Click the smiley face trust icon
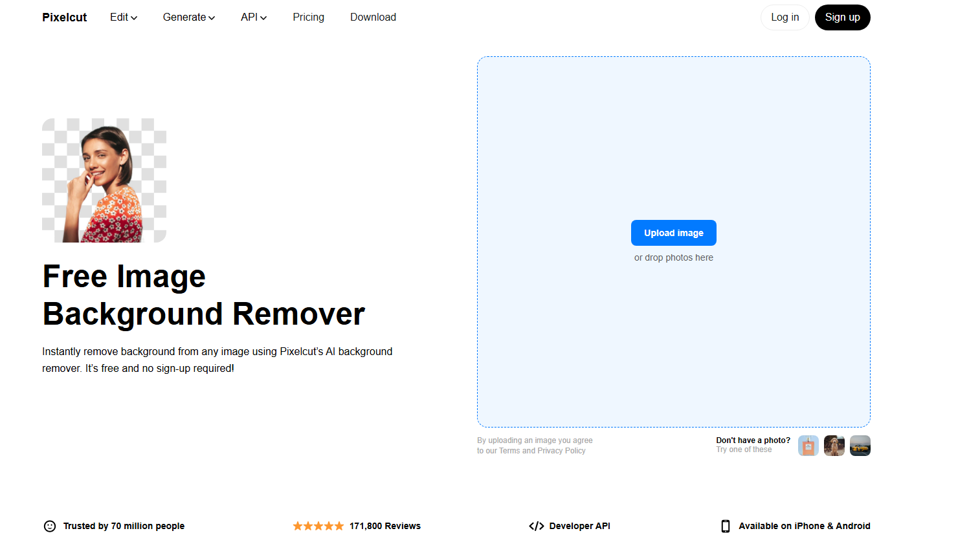The width and height of the screenshot is (980, 553). coord(50,526)
